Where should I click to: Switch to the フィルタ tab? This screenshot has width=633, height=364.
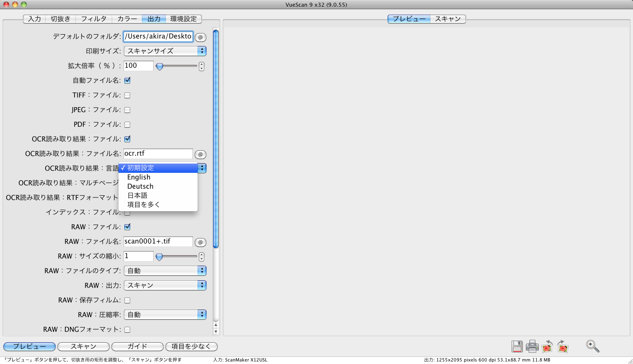(x=94, y=19)
